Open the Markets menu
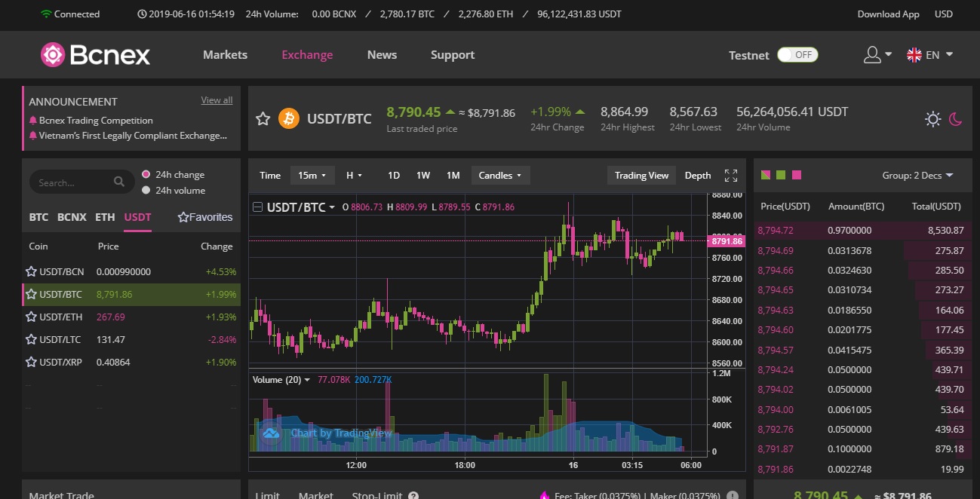This screenshot has height=499, width=980. (x=225, y=54)
